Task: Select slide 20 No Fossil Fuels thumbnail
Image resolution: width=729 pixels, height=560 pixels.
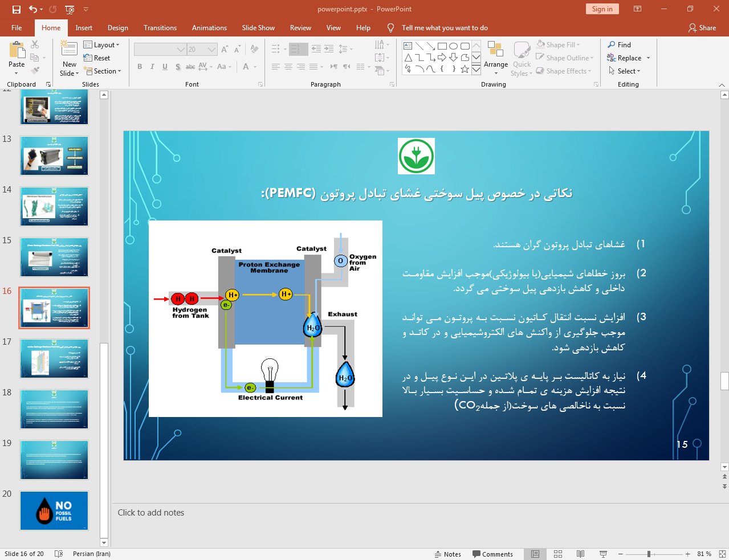Action: (x=54, y=510)
